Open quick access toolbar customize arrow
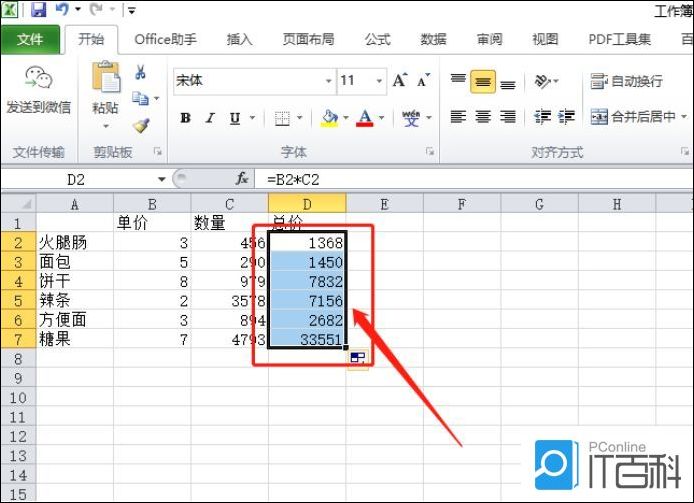The width and height of the screenshot is (694, 503). (131, 10)
